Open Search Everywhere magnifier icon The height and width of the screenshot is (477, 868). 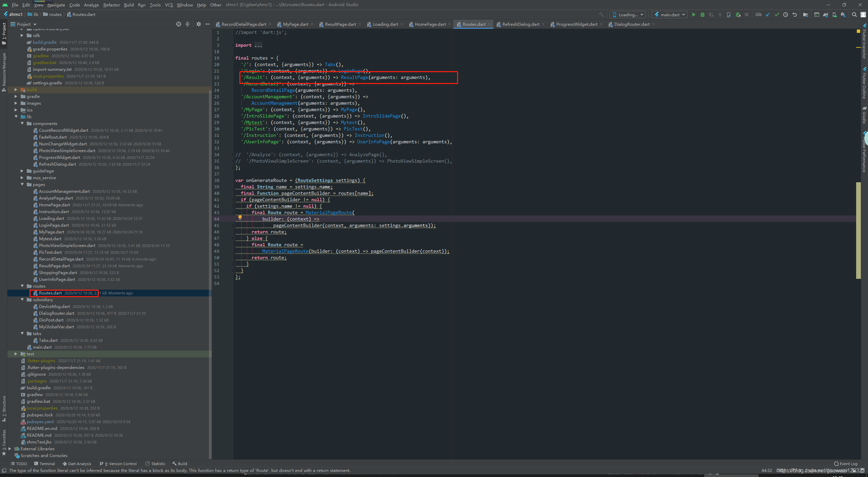pyautogui.click(x=854, y=15)
